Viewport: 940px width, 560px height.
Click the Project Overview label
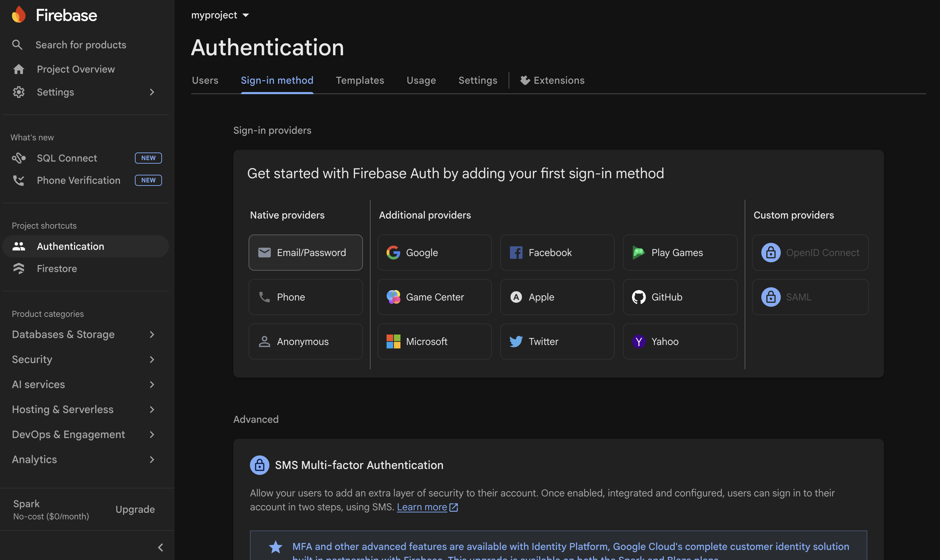pyautogui.click(x=76, y=69)
